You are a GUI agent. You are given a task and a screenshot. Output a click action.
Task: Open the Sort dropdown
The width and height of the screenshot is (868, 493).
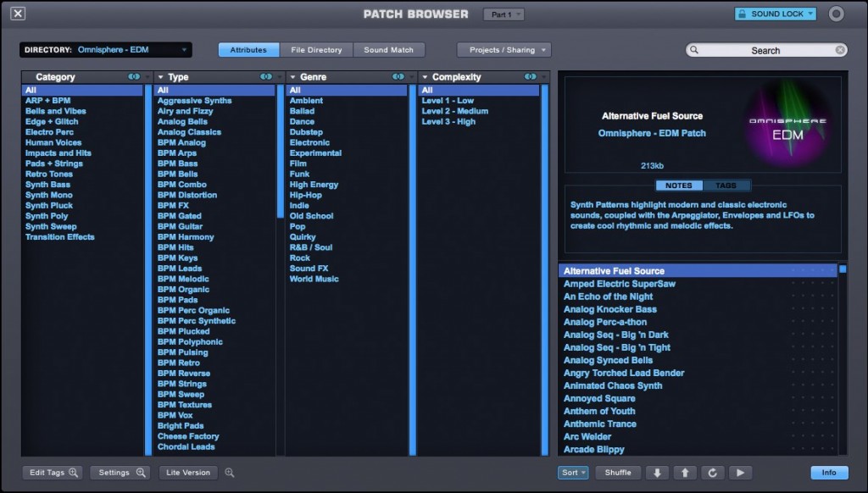pyautogui.click(x=573, y=473)
